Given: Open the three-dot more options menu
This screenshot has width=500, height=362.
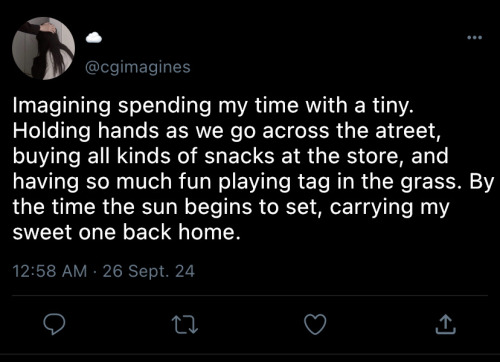Looking at the screenshot, I should (475, 37).
